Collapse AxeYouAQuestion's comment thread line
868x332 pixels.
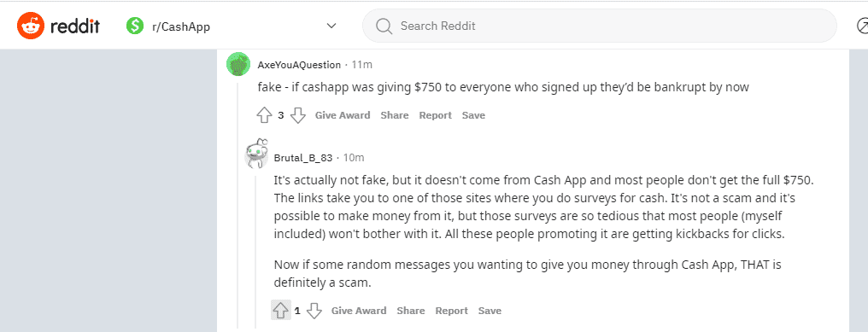tap(238, 205)
